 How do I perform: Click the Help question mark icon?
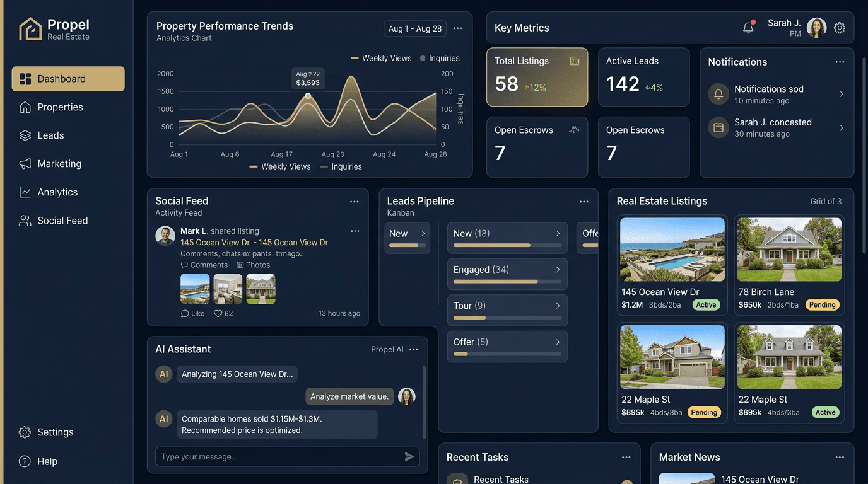(25, 461)
